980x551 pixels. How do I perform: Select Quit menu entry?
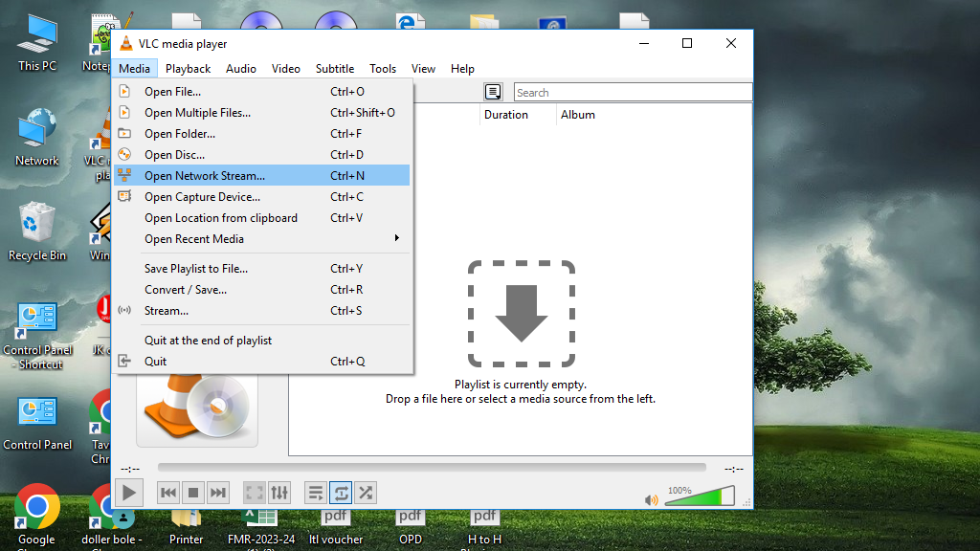[262, 361]
